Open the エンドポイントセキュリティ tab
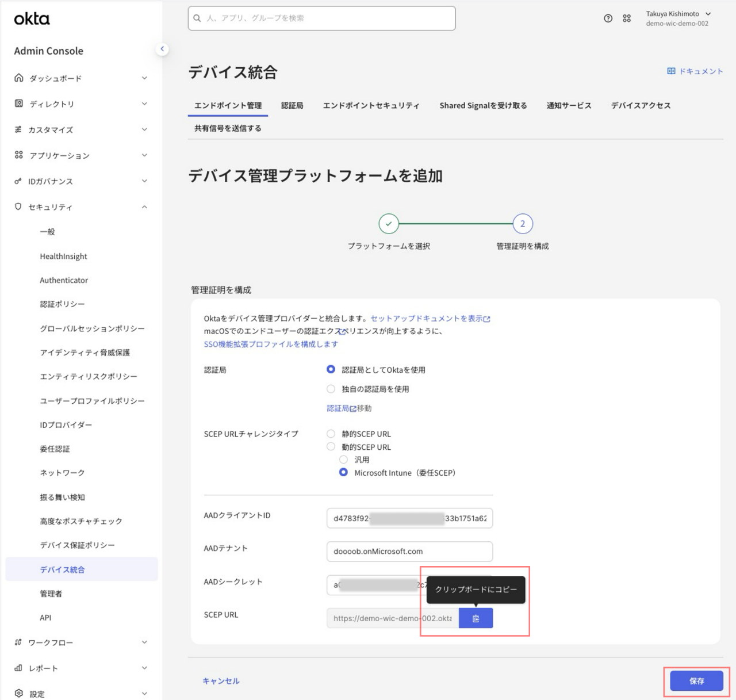Screen dimensions: 736x700 click(x=371, y=105)
